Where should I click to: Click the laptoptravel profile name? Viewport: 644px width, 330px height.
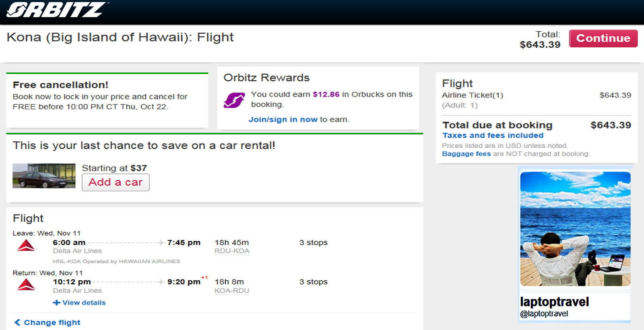pos(554,302)
